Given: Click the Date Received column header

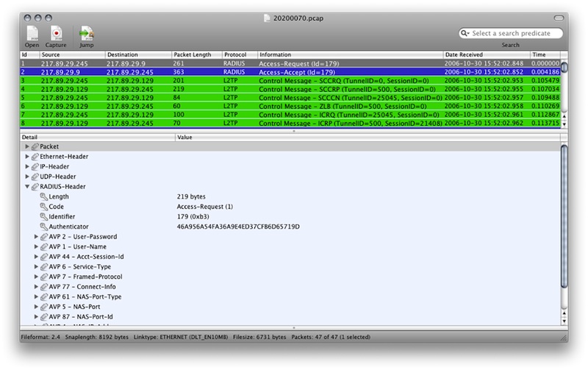Looking at the screenshot, I should 486,54.
